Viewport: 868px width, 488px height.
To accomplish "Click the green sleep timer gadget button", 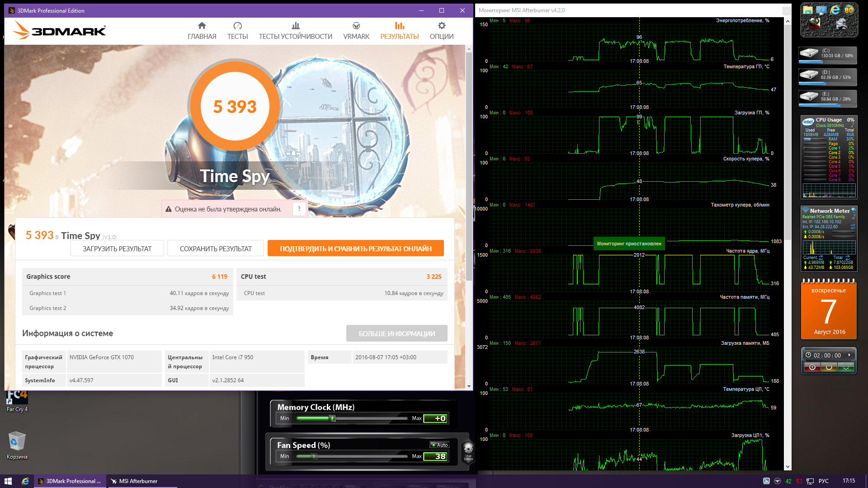I will 845,367.
